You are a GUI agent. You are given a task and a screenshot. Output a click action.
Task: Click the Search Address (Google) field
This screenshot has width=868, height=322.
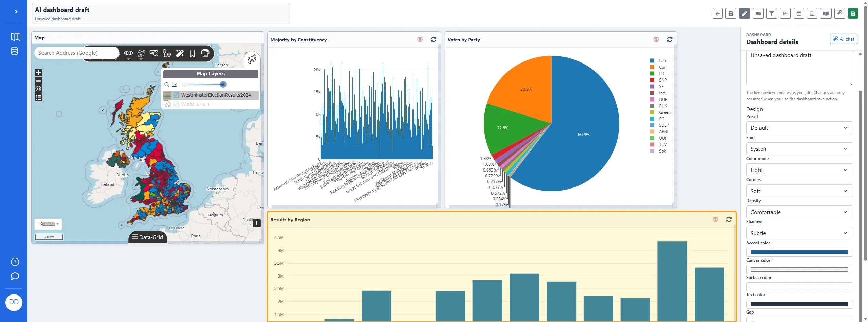coord(77,53)
